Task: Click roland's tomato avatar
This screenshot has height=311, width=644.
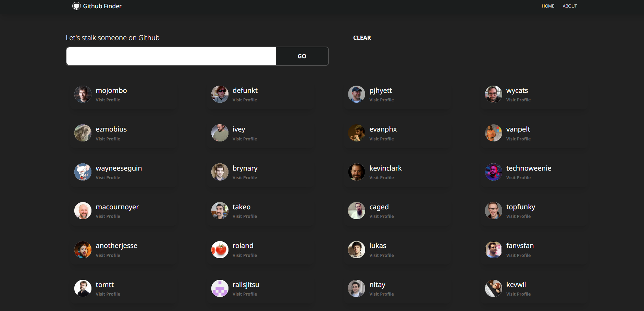Action: (x=220, y=250)
